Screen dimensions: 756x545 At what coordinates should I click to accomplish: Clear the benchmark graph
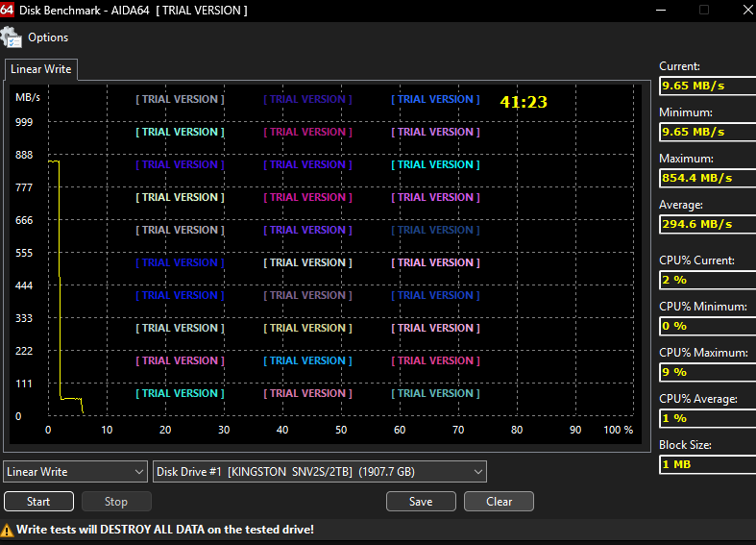click(499, 501)
